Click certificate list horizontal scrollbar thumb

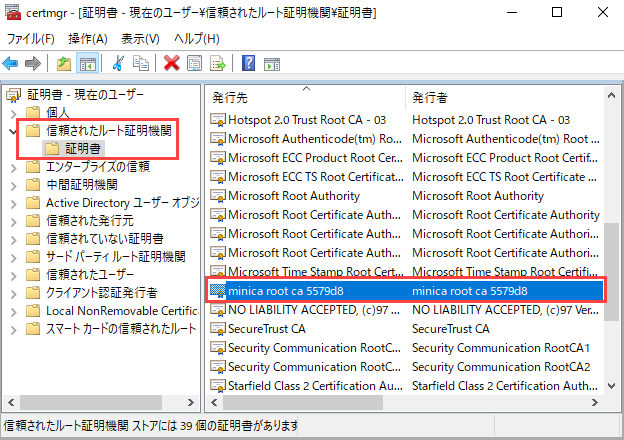(x=303, y=403)
